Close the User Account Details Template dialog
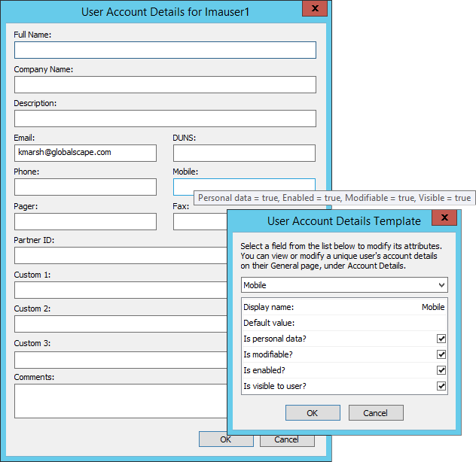This screenshot has height=462, width=476. (444, 219)
